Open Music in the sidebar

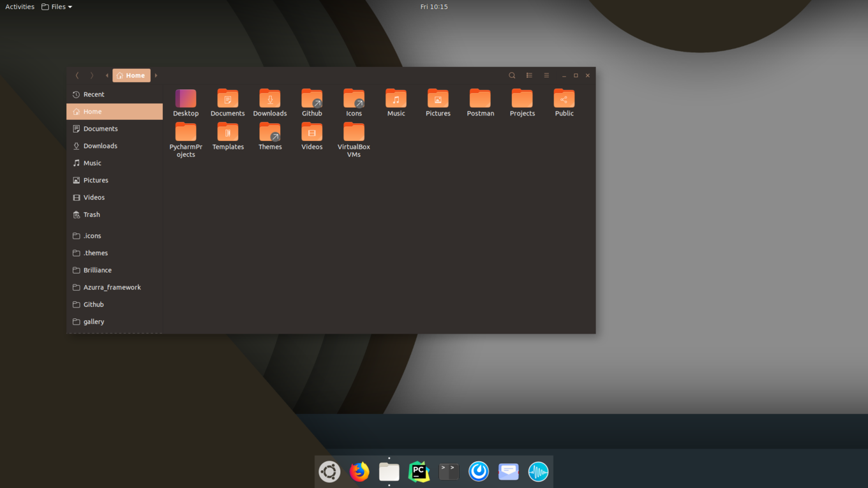115,163
